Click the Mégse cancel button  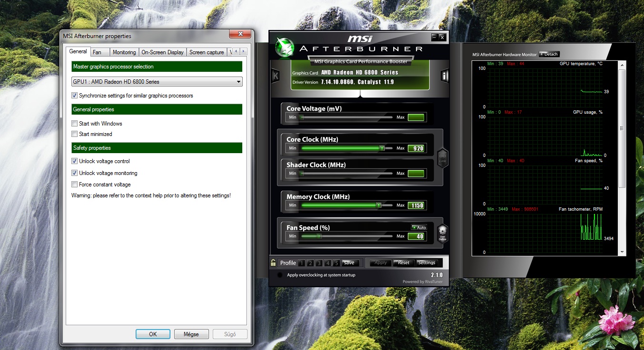[191, 334]
